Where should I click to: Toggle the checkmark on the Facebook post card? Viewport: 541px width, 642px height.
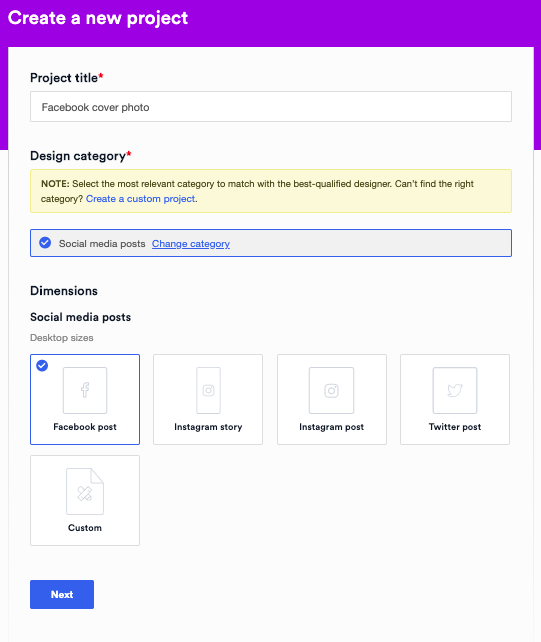tap(42, 365)
